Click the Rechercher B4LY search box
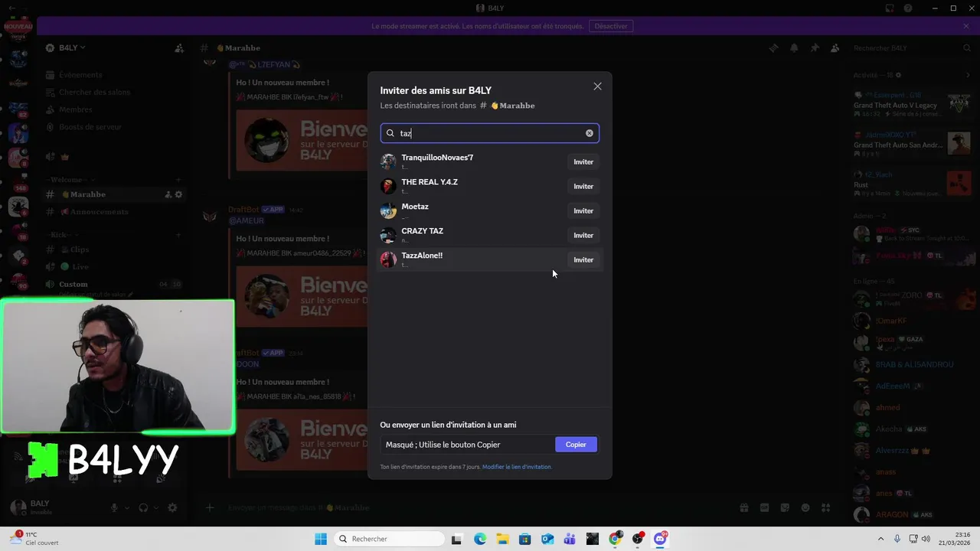Viewport: 980px width, 551px height. click(911, 48)
